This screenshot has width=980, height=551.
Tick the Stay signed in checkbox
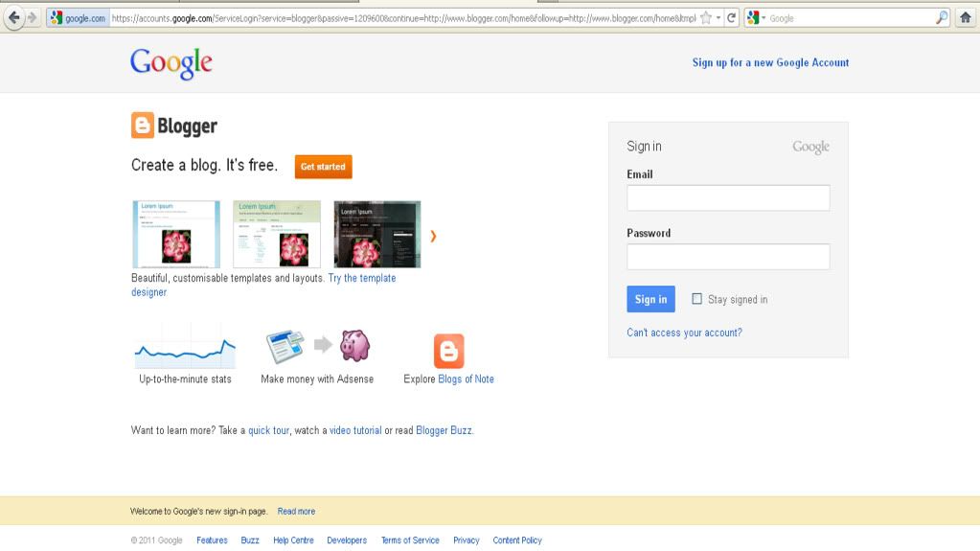pyautogui.click(x=696, y=299)
